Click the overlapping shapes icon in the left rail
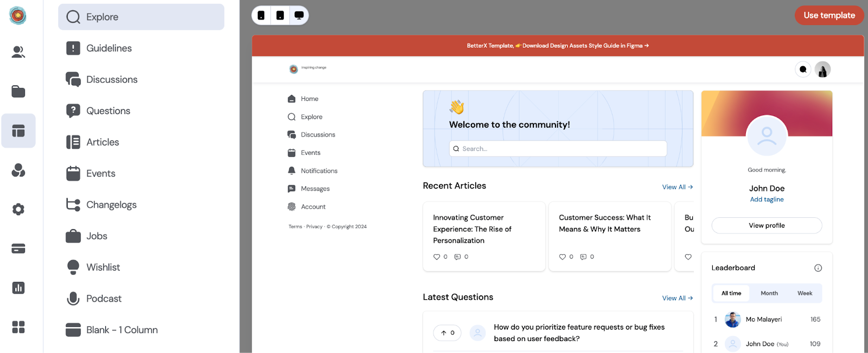The image size is (868, 353). (18, 170)
